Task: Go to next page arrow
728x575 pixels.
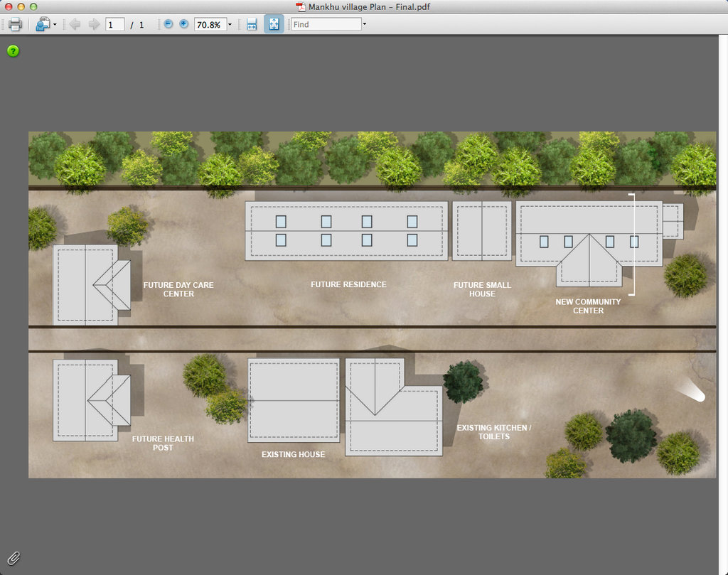Action: coord(95,24)
